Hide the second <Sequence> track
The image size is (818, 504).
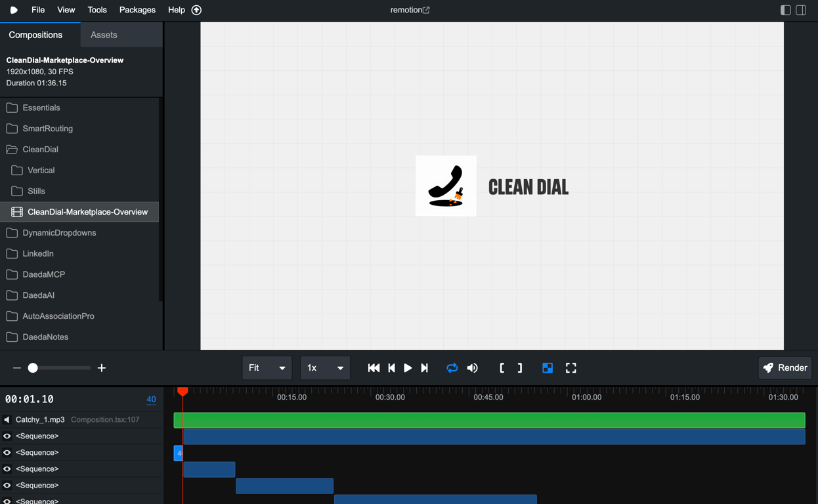(8, 452)
